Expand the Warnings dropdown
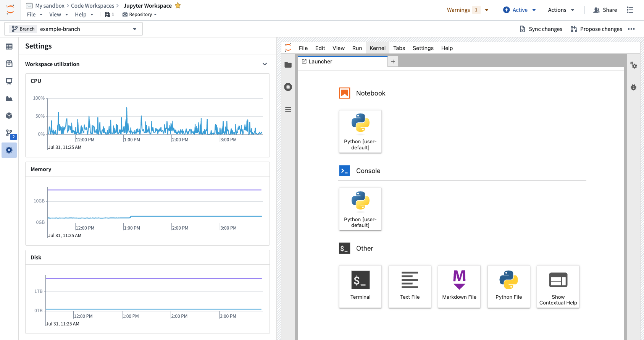Viewport: 644px width, 340px height. (468, 10)
